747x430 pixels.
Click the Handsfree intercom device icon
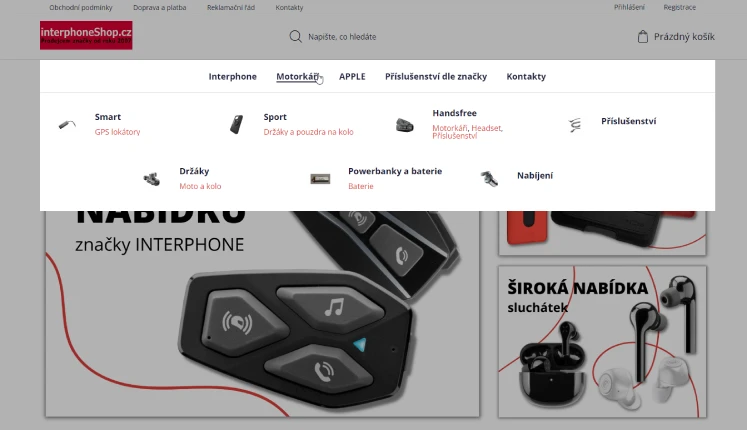click(x=405, y=125)
